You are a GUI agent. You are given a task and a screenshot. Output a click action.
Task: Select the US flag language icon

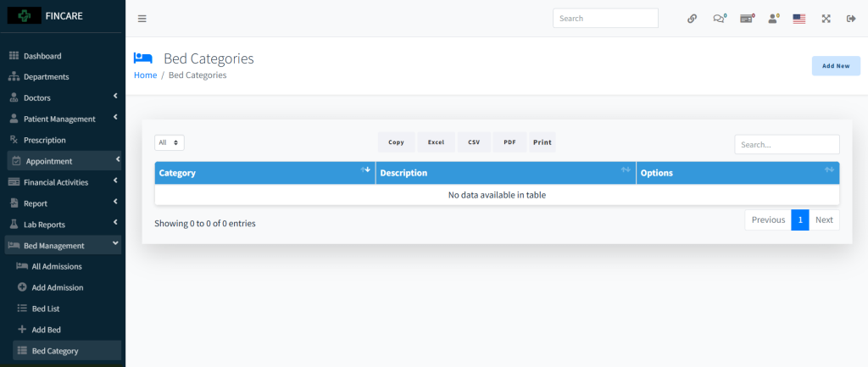pyautogui.click(x=798, y=19)
